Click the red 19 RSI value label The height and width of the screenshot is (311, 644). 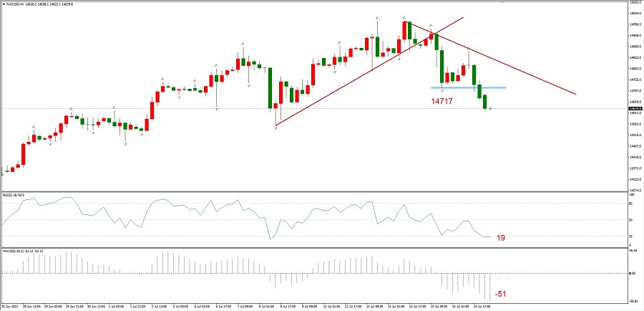tap(501, 238)
